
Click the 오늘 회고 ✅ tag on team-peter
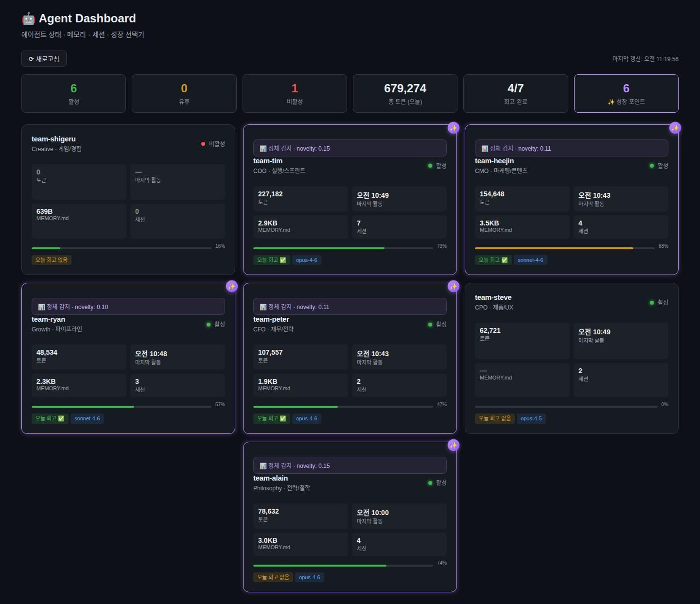[271, 418]
